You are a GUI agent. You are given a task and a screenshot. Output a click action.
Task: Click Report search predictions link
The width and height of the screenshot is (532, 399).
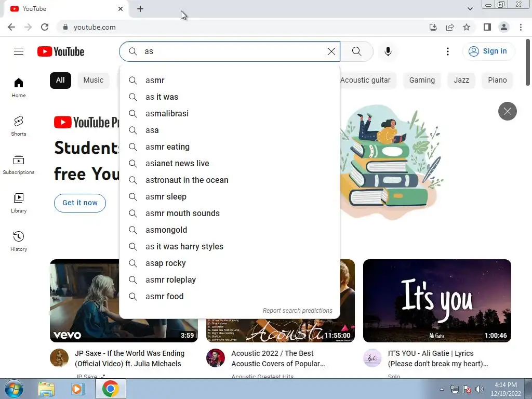click(298, 311)
